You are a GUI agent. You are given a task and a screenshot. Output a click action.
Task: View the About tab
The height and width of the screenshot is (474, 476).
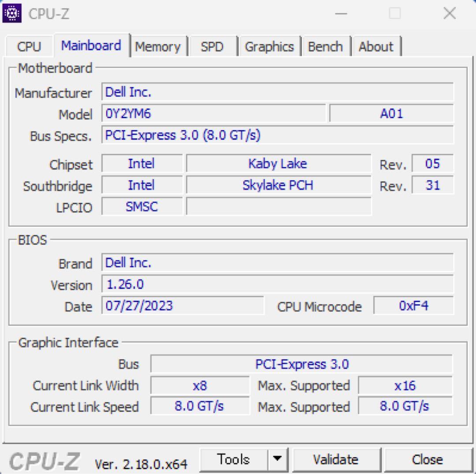coord(376,46)
